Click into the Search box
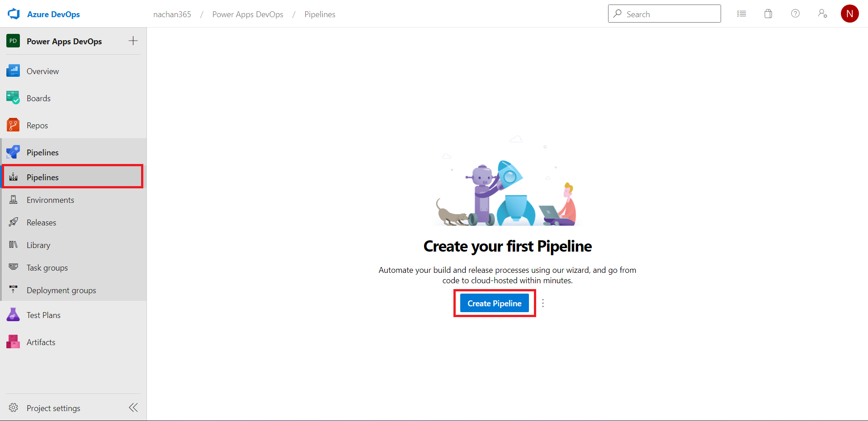The width and height of the screenshot is (868, 421). 669,14
